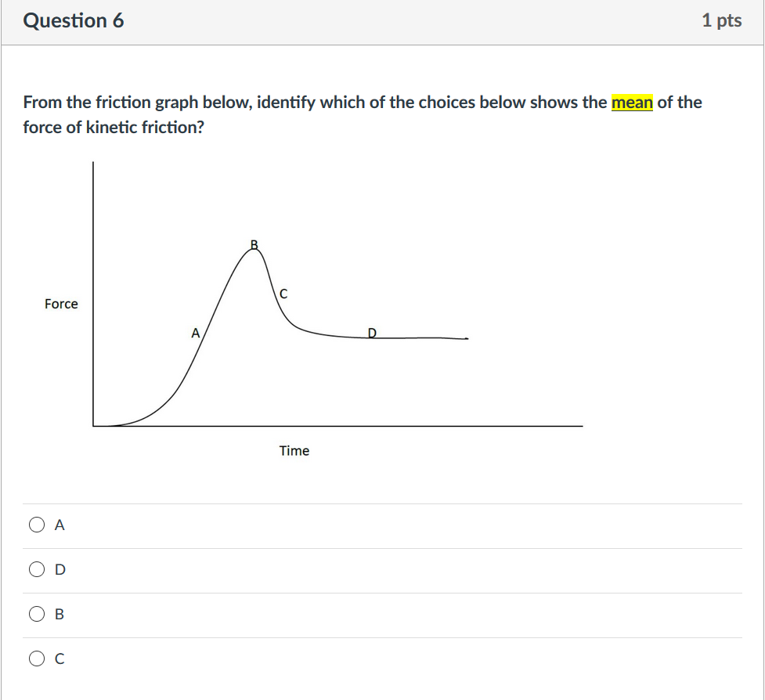The width and height of the screenshot is (765, 700).
Task: Select answer choice D radio button
Action: coord(36,569)
